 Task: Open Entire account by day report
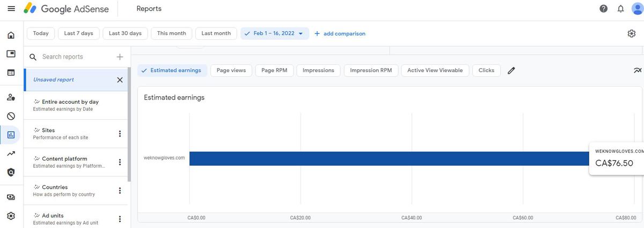(x=75, y=105)
